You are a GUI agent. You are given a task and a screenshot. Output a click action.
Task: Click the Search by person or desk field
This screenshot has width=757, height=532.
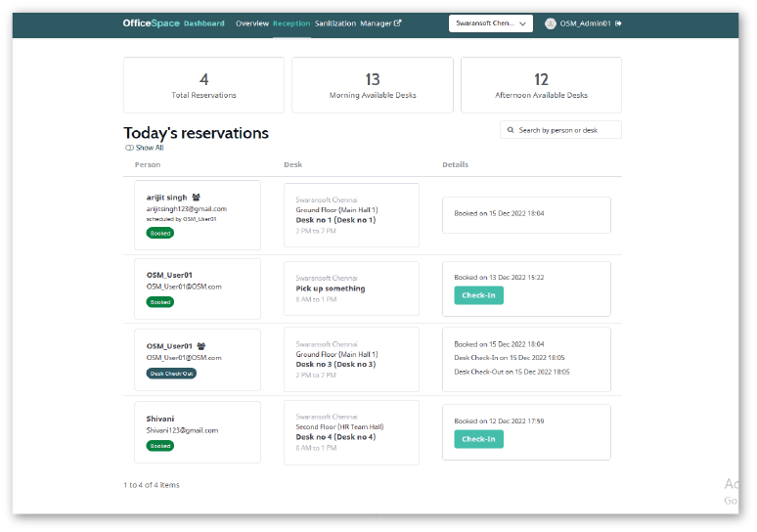pyautogui.click(x=567, y=130)
